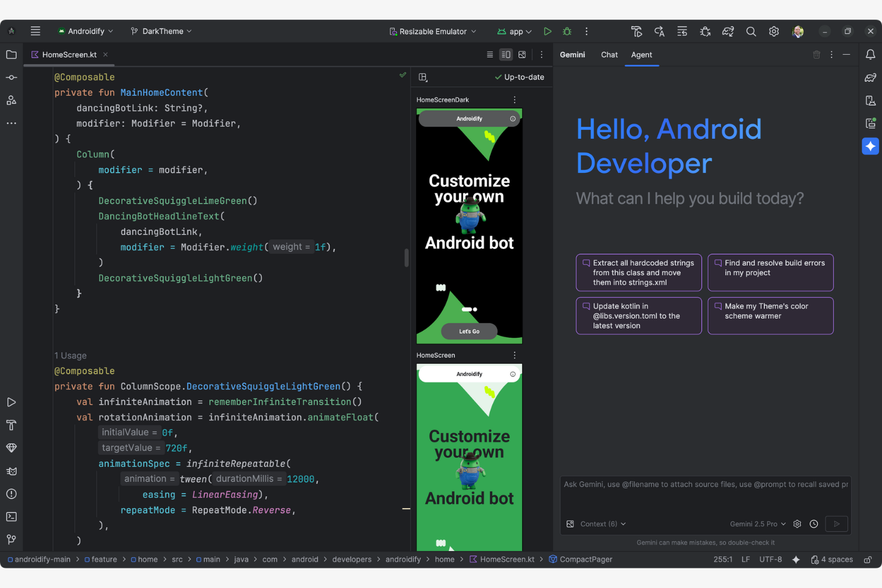Open the Problems tool window

click(x=11, y=493)
